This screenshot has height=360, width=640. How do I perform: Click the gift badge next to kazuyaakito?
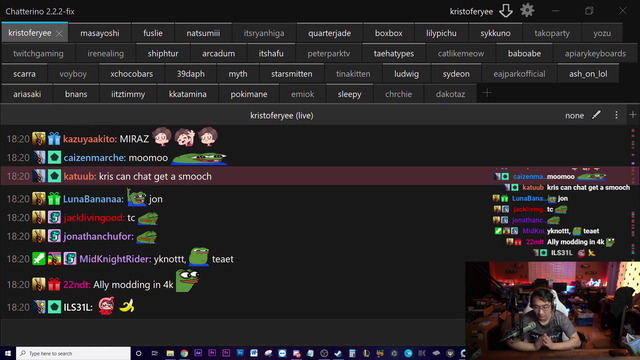coord(54,139)
